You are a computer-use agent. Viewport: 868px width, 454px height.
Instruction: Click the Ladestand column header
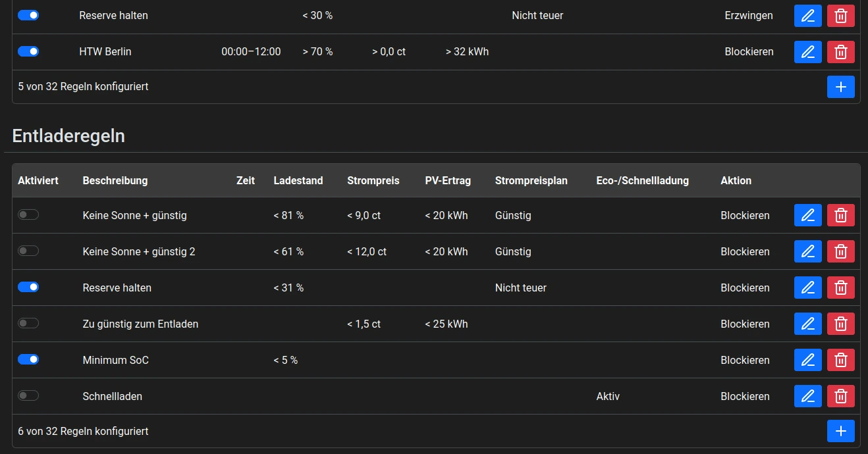coord(298,180)
